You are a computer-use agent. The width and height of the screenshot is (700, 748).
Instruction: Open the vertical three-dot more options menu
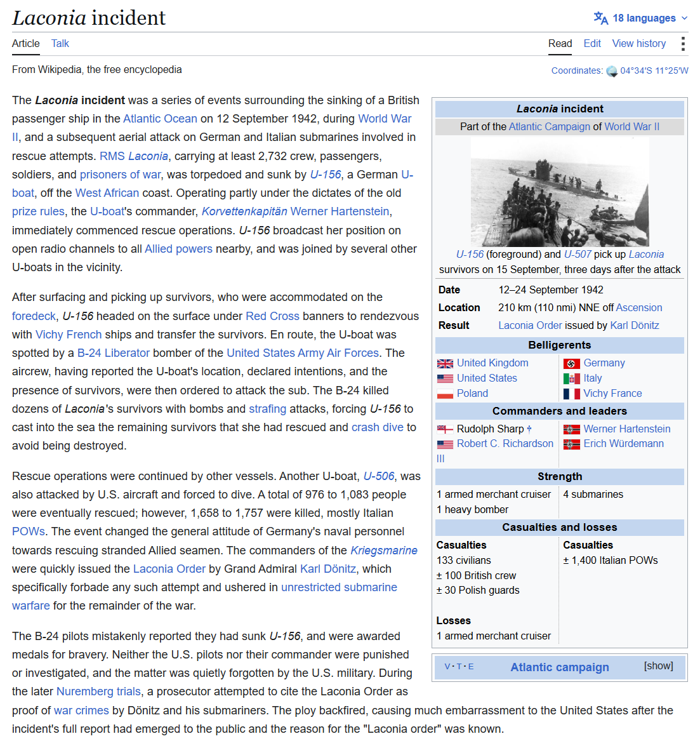click(683, 44)
